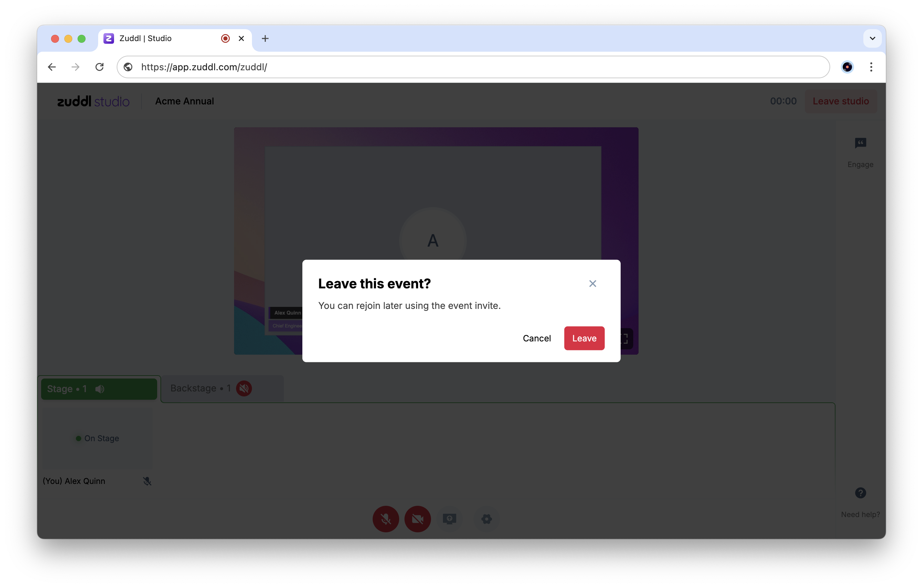The width and height of the screenshot is (923, 588).
Task: Focus the browser address bar
Action: click(x=473, y=67)
